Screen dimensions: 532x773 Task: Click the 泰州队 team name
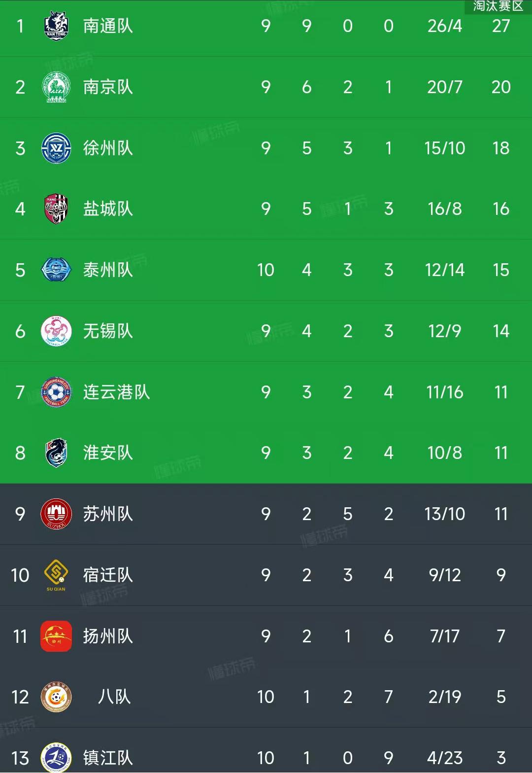click(x=107, y=270)
